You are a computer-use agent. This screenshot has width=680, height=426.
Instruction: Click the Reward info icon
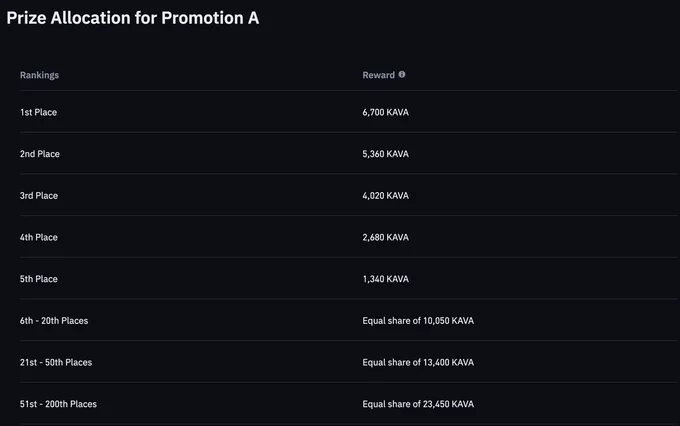402,75
